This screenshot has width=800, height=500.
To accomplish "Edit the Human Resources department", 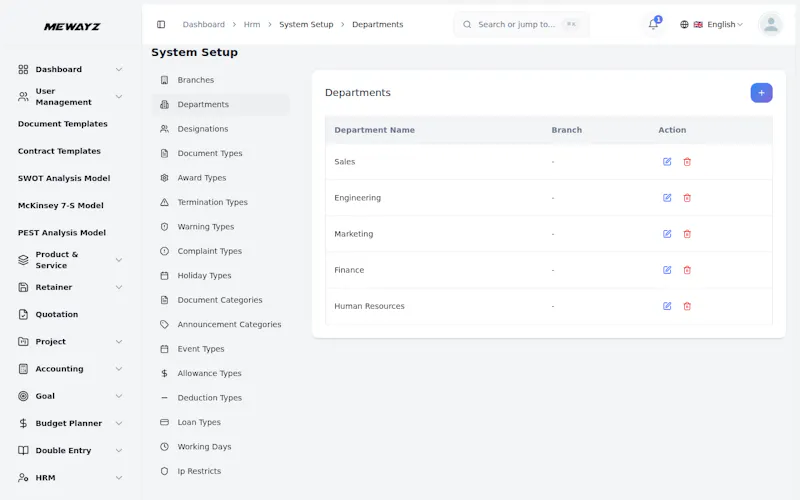I will pos(667,306).
